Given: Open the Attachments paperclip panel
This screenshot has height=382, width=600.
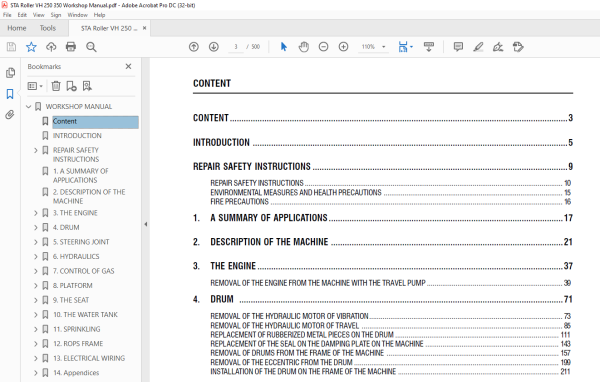Looking at the screenshot, I should click(10, 114).
